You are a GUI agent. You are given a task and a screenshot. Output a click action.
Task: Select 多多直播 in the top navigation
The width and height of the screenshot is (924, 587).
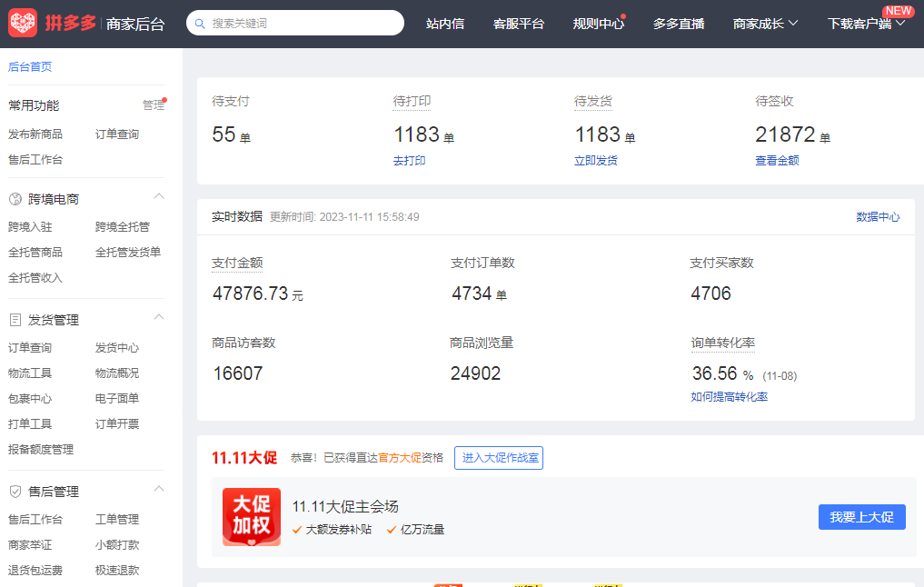coord(677,24)
